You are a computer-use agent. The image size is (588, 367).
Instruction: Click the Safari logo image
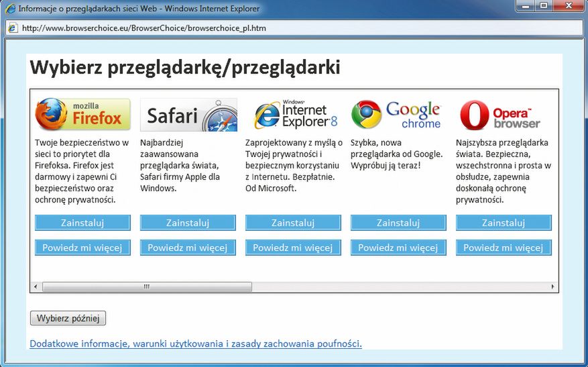188,115
